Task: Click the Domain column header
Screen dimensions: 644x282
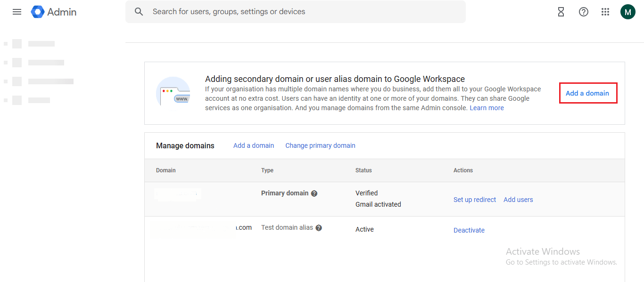Action: (x=166, y=170)
